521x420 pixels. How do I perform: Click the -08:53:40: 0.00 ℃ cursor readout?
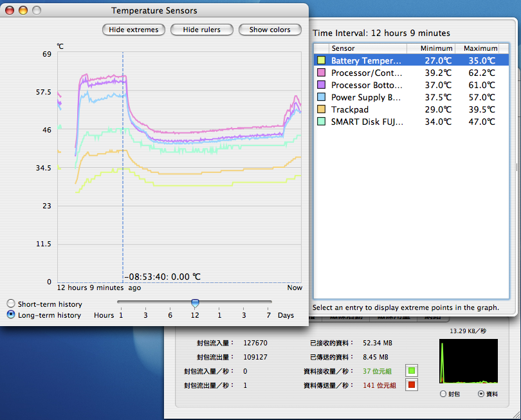[163, 277]
